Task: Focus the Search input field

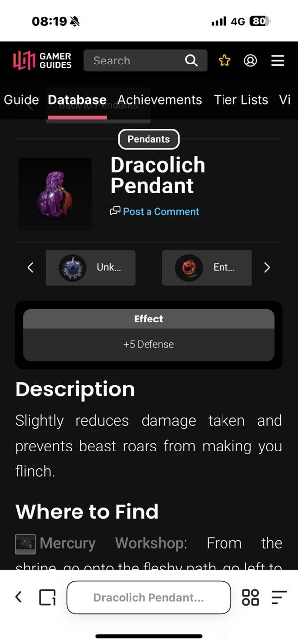Action: 134,61
